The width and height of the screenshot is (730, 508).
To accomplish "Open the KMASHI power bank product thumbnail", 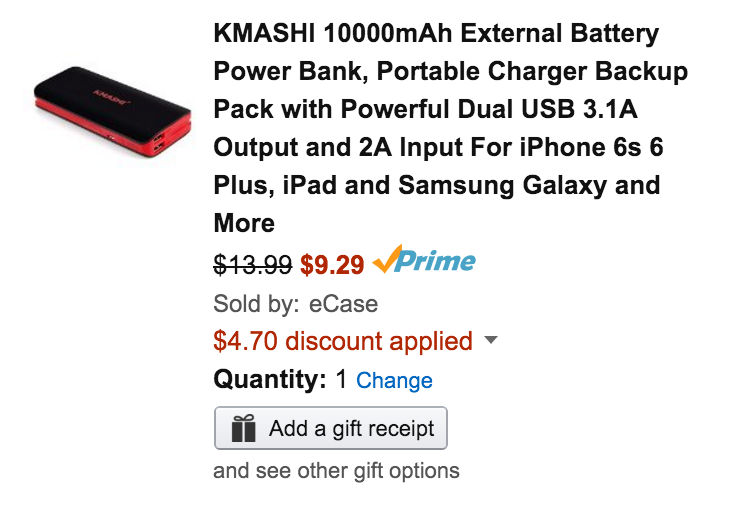I will click(105, 110).
